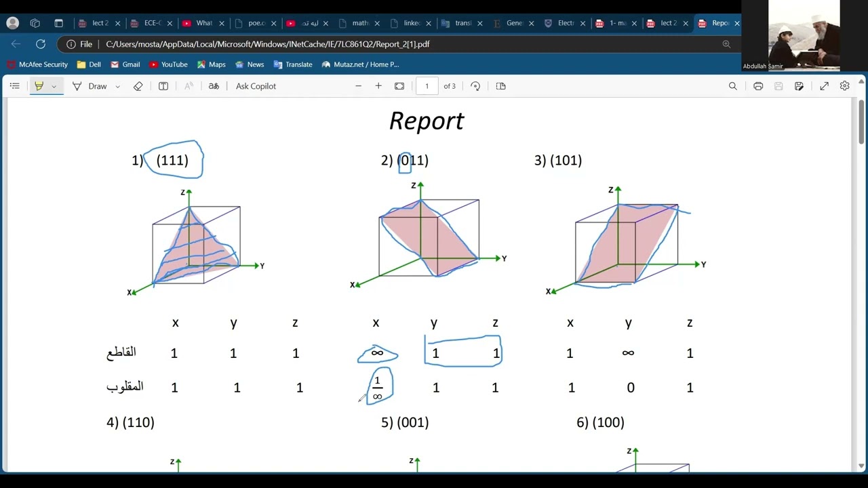
Task: Toggle fit to page width
Action: pos(399,86)
